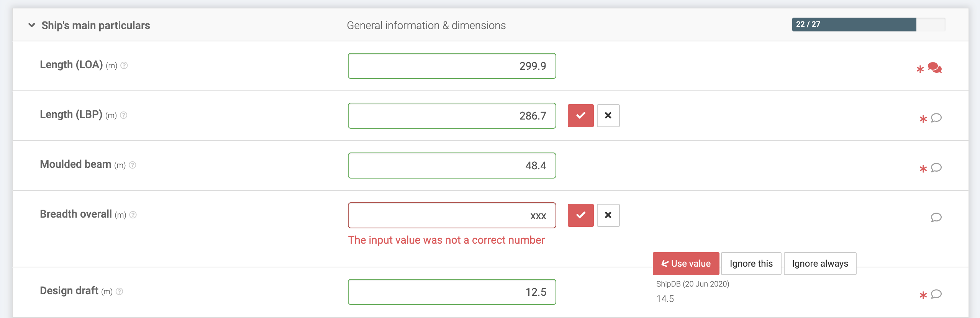Cancel the Breadth overall edit

pyautogui.click(x=608, y=215)
